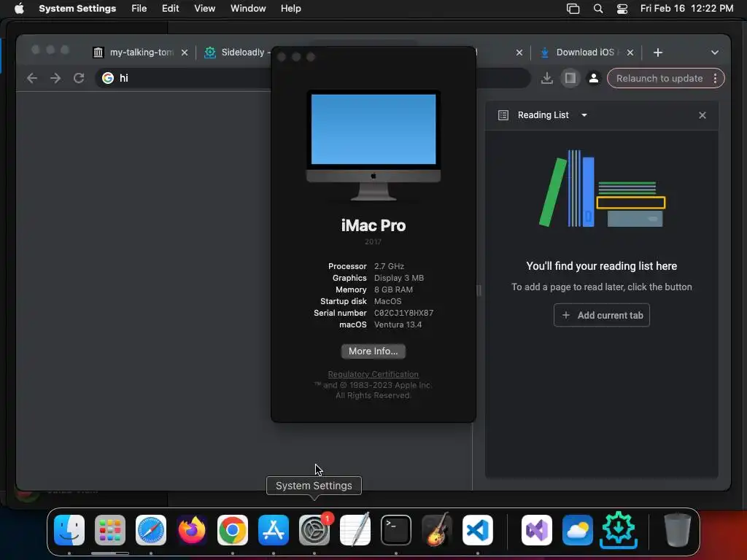Image resolution: width=747 pixels, height=560 pixels.
Task: Open Control Center in menu bar
Action: (x=622, y=9)
